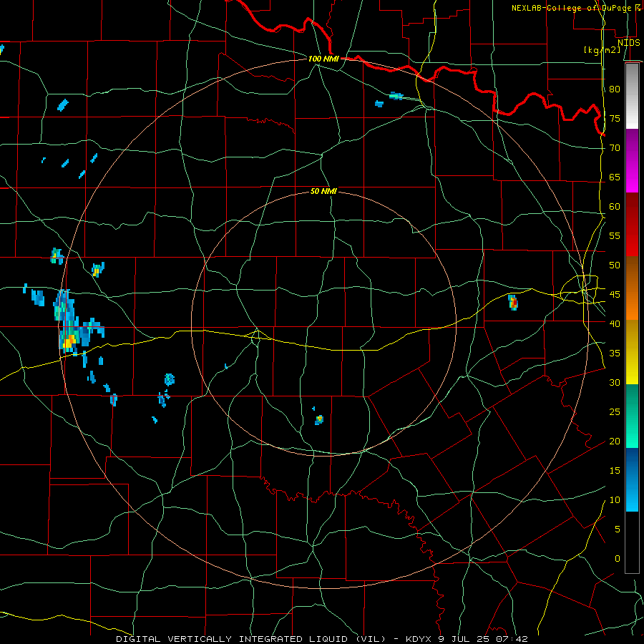Click the 65 value on the VIL scale

click(x=615, y=177)
